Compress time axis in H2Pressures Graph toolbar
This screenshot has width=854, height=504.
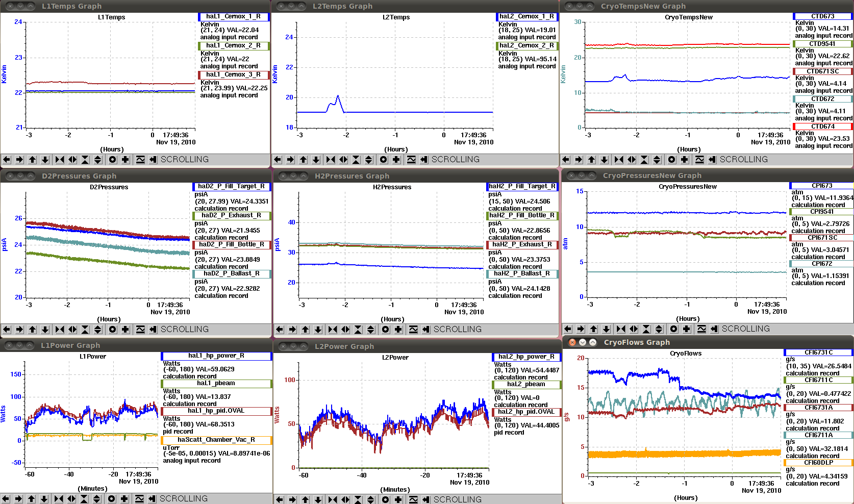[x=333, y=330]
